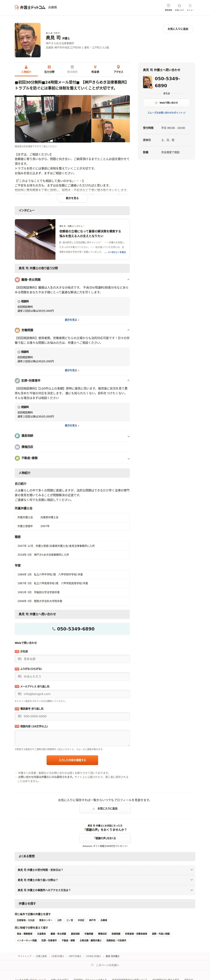The height and width of the screenshot is (980, 210).
Task: Call via the wide 050-5349-6890 phone button
Action: point(72,629)
